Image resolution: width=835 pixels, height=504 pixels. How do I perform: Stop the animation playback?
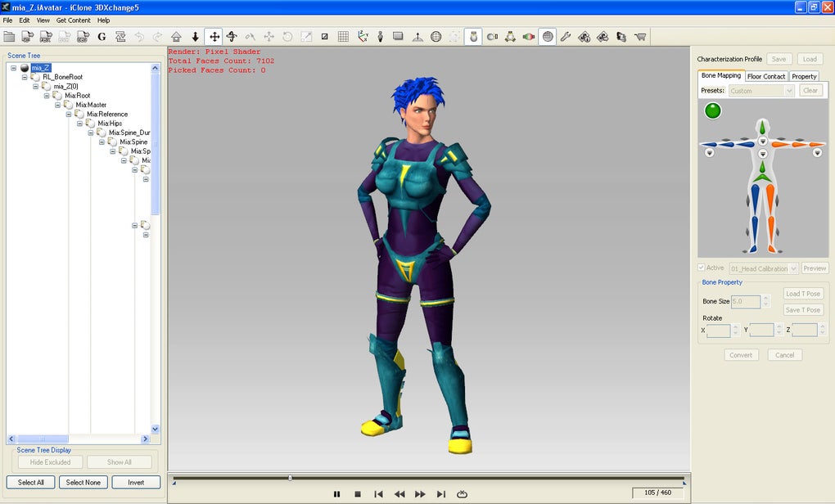coord(358,494)
